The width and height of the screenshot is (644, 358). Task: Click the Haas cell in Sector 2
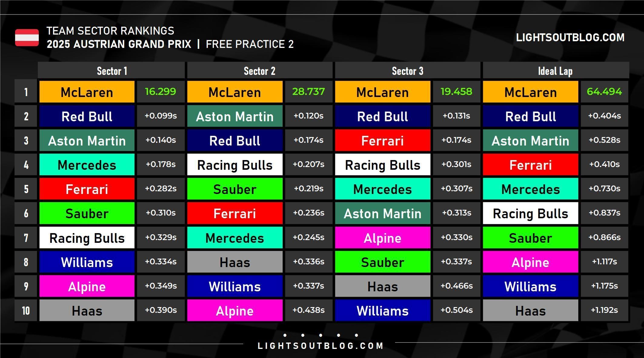(x=235, y=262)
